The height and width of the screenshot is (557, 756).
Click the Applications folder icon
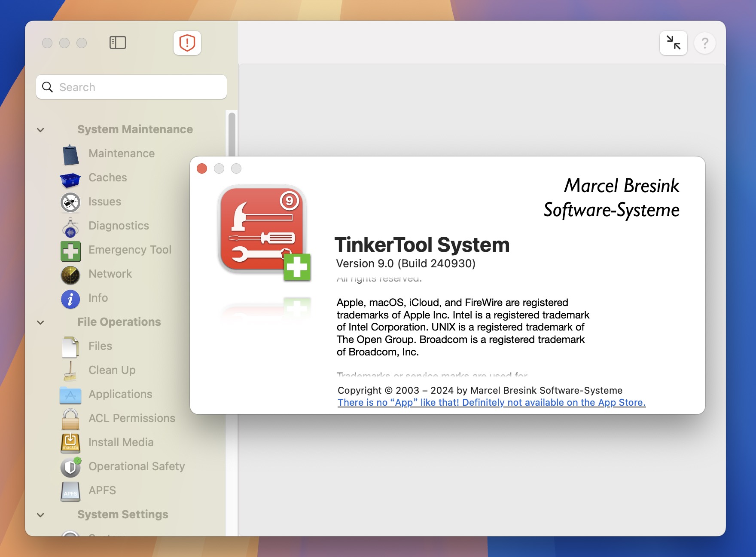pyautogui.click(x=70, y=395)
